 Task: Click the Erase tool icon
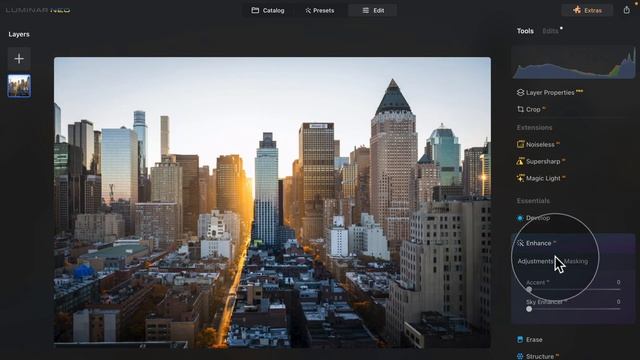pos(520,340)
